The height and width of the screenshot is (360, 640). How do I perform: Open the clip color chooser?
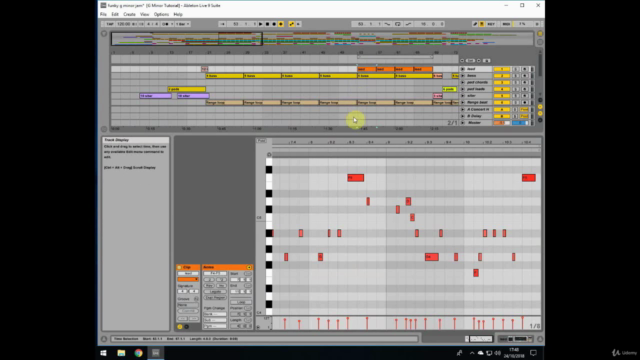coord(188,280)
